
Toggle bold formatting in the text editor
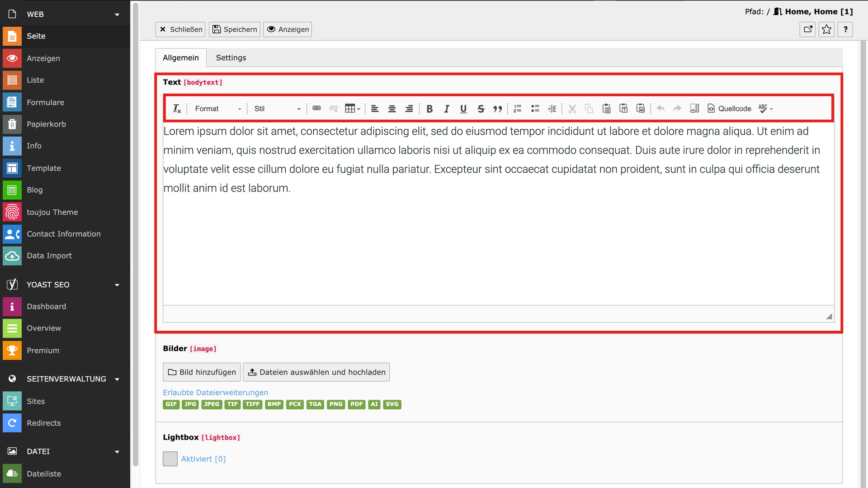click(x=429, y=108)
